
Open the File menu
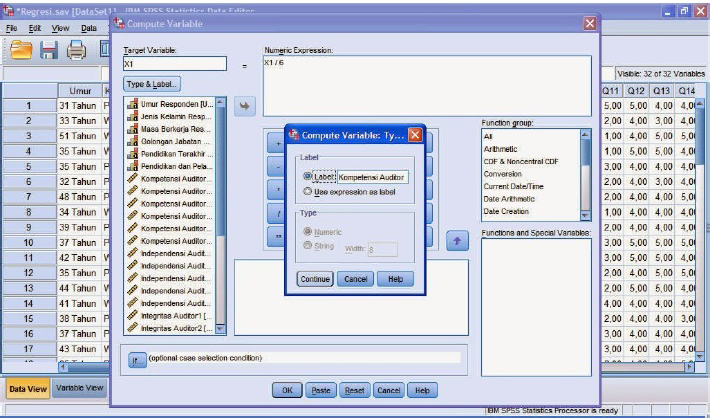pos(11,29)
